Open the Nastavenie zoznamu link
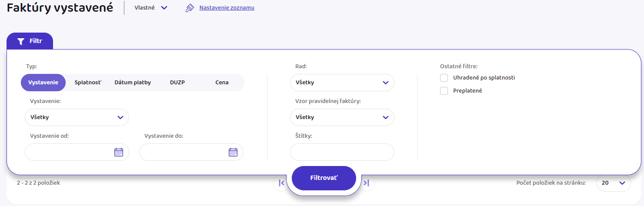The image size is (644, 206). point(227,8)
